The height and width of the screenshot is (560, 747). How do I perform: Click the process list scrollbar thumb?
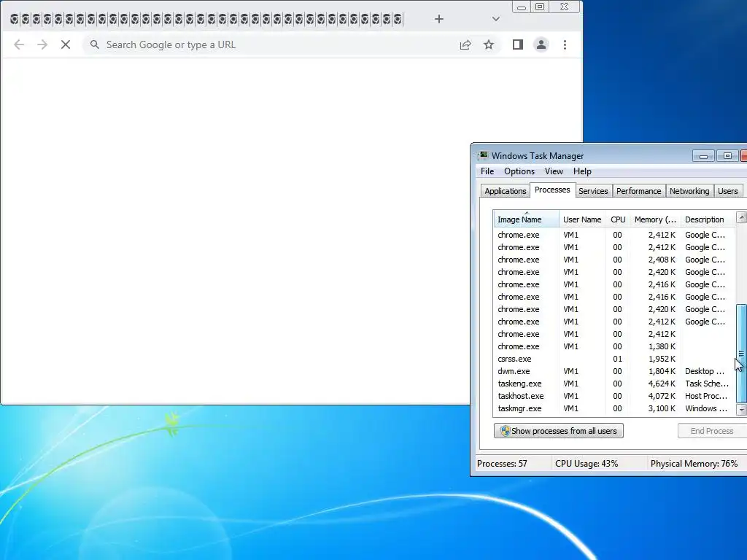[x=741, y=354]
